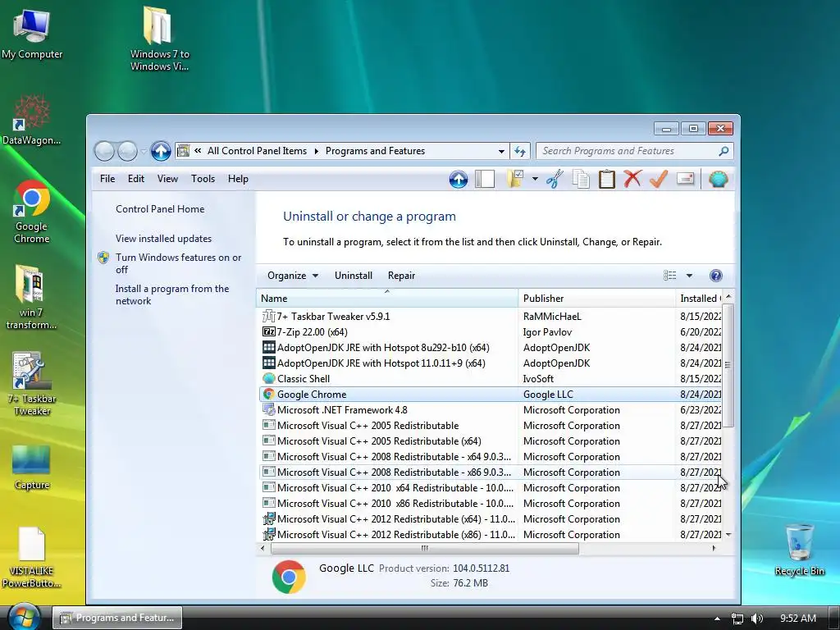Select 7+ Taskbar Tweaker v5.9.1 row
The image size is (840, 630).
[491, 317]
